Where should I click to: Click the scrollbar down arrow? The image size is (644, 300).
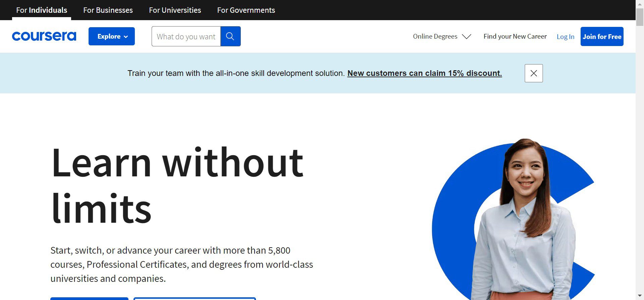tap(640, 296)
